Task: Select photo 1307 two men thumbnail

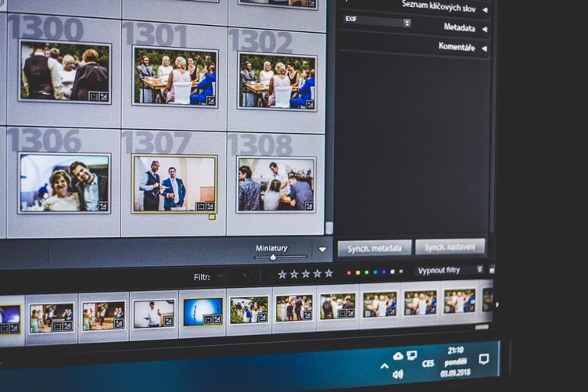Action: point(174,184)
